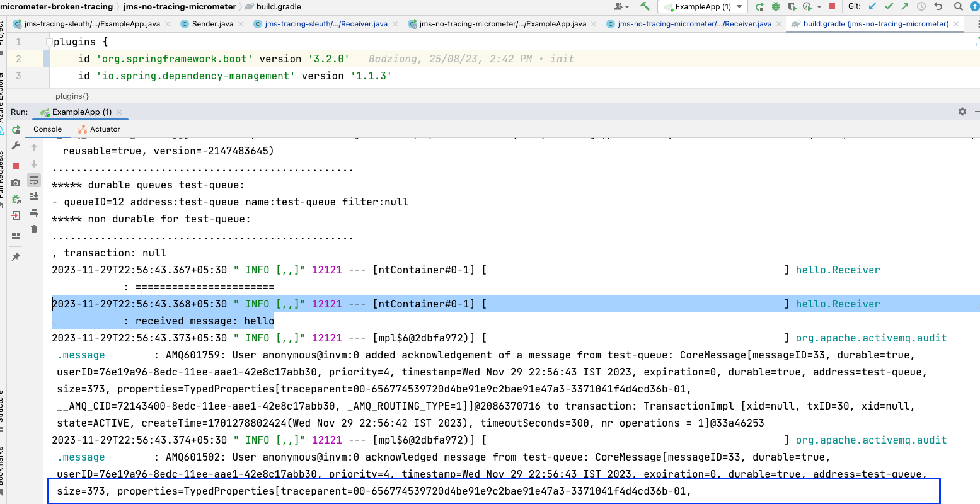Stop the app via top toolbar red square
The image size is (980, 504).
(x=832, y=6)
